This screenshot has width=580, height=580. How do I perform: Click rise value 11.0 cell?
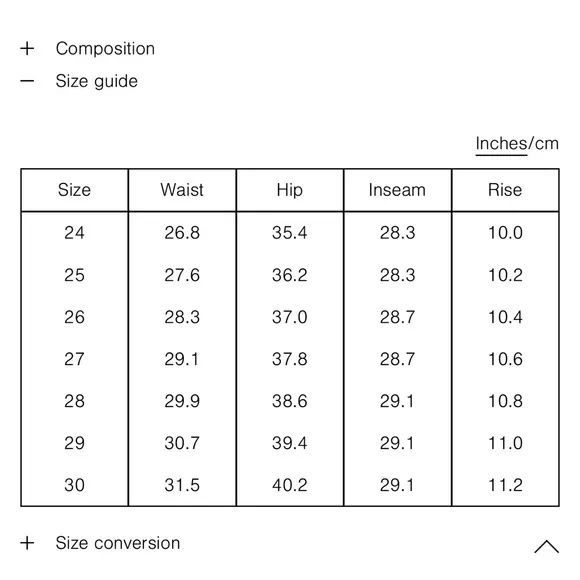[505, 443]
